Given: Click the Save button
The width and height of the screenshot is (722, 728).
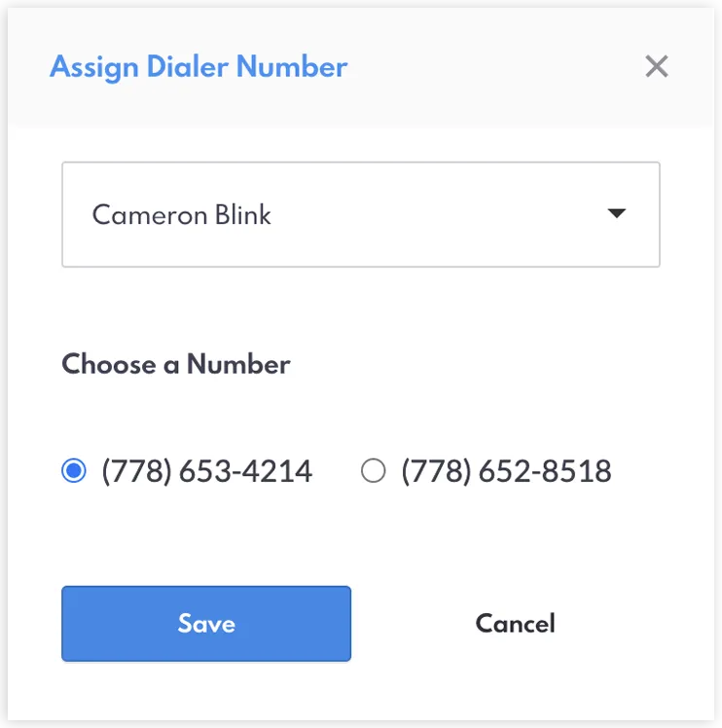Looking at the screenshot, I should [206, 624].
